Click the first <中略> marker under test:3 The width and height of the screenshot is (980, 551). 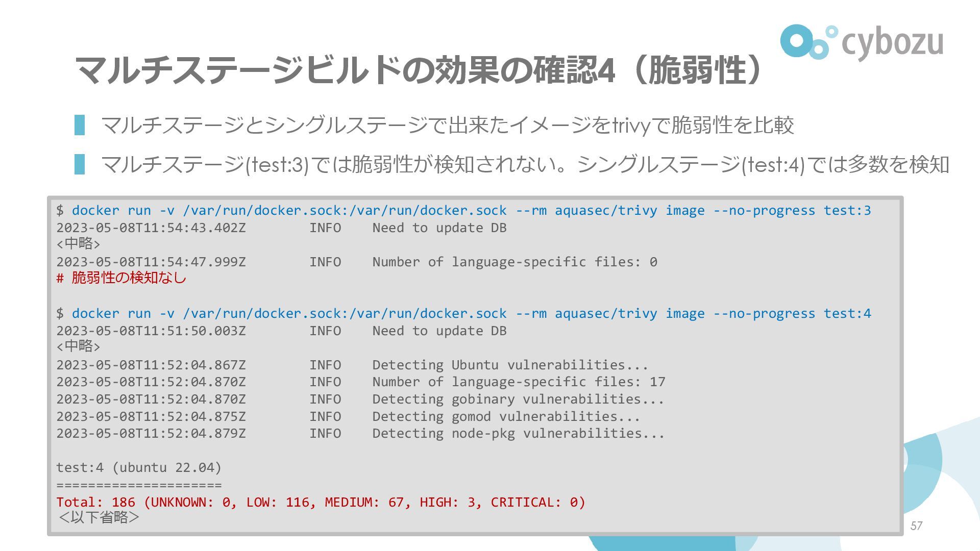[x=78, y=244]
